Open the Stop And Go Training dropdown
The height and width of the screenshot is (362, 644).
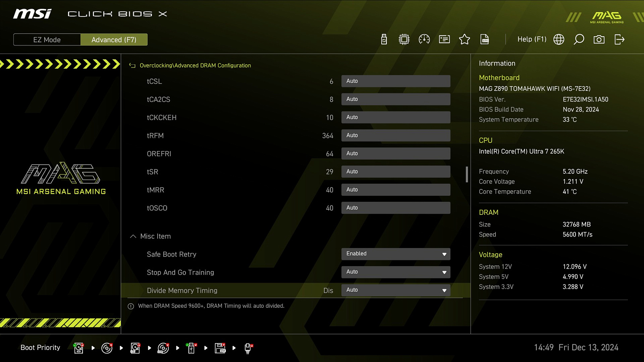click(396, 272)
